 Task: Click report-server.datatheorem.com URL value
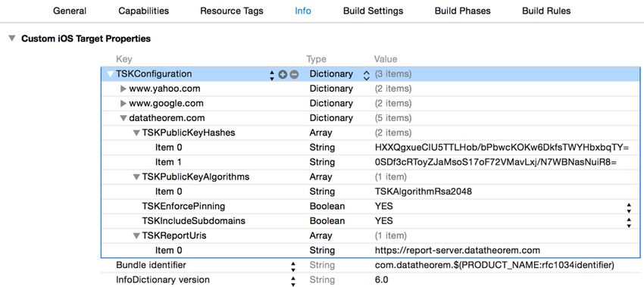click(x=457, y=251)
